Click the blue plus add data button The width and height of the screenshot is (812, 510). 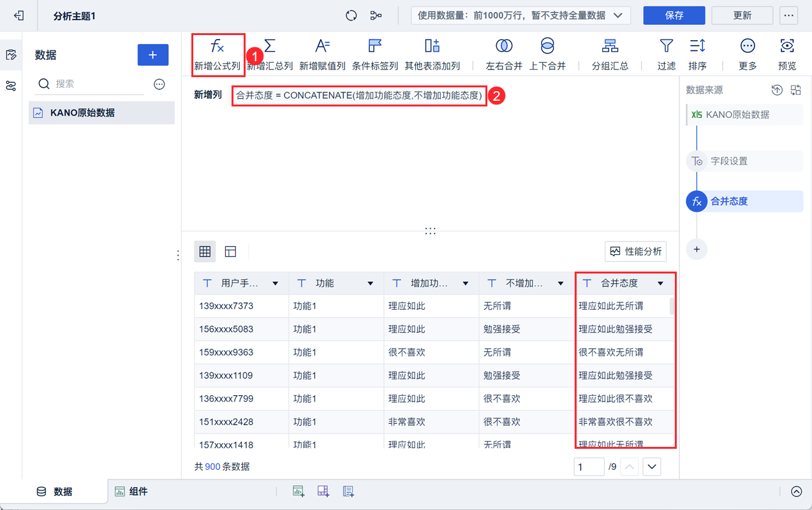pos(153,55)
